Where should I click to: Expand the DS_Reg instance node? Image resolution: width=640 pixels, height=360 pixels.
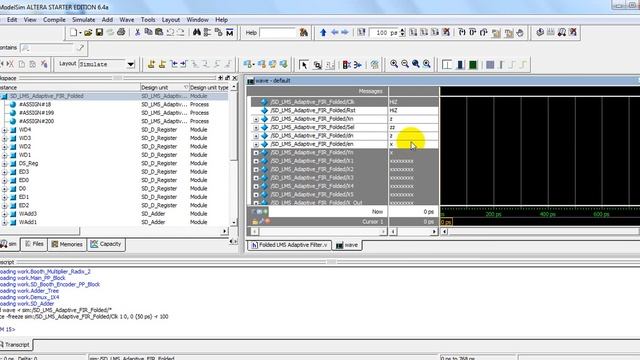[4, 164]
